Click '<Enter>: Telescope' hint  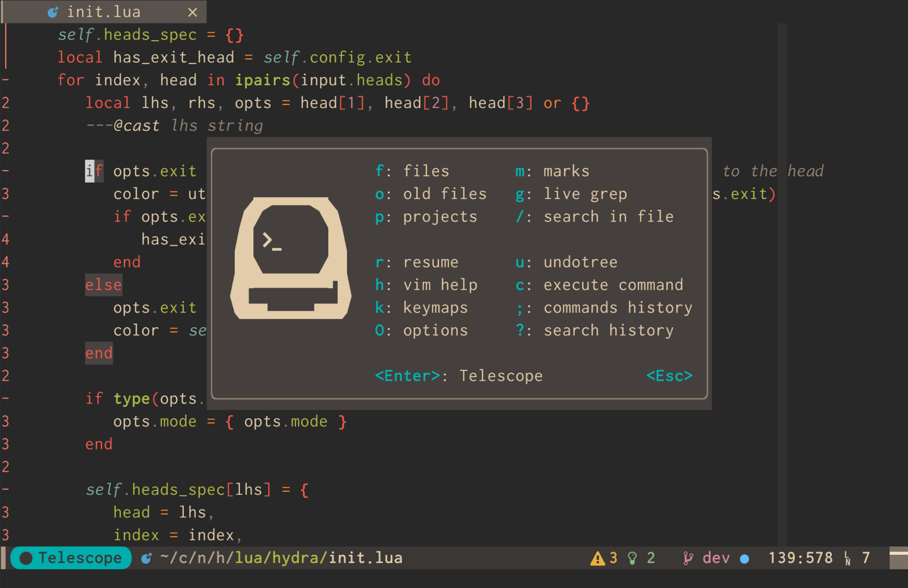pyautogui.click(x=459, y=376)
